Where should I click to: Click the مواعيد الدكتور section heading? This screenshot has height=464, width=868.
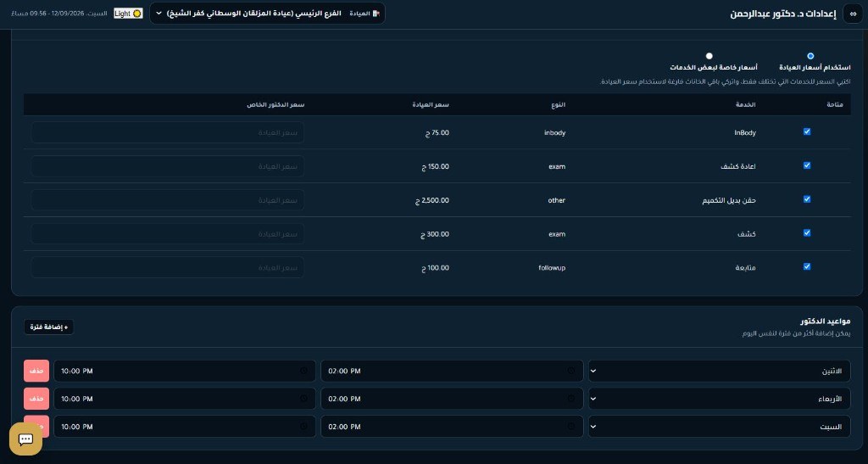coord(826,321)
